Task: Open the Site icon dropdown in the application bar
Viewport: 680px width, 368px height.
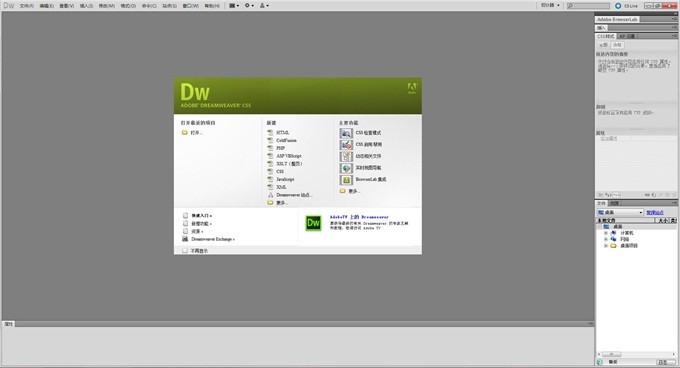Action: 264,6
